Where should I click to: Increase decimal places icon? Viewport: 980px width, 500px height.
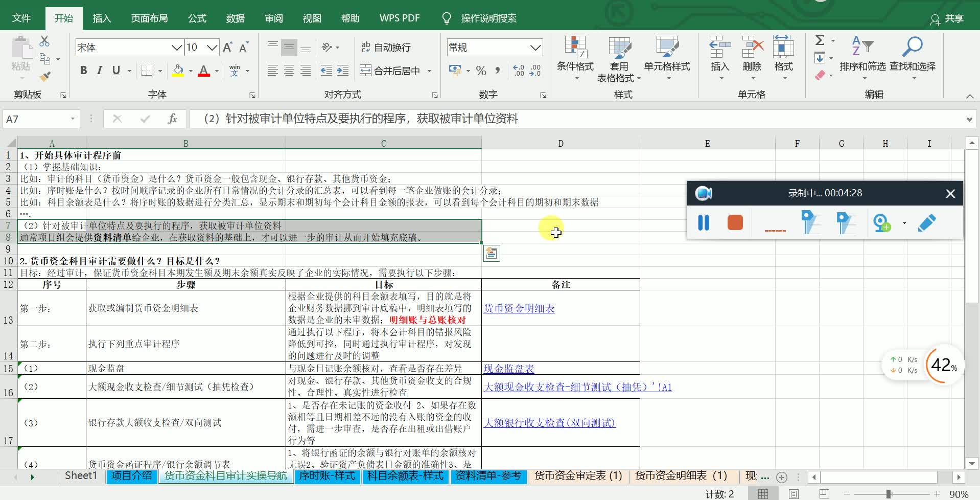coord(519,71)
